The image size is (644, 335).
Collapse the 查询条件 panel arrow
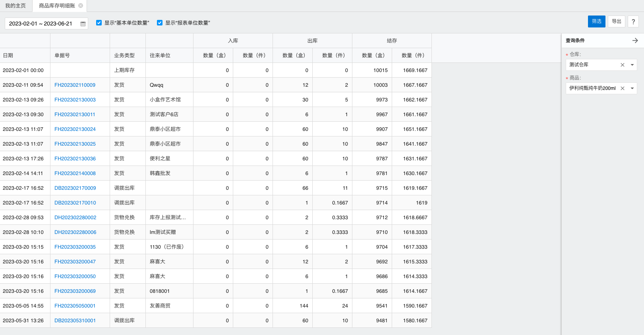click(635, 41)
